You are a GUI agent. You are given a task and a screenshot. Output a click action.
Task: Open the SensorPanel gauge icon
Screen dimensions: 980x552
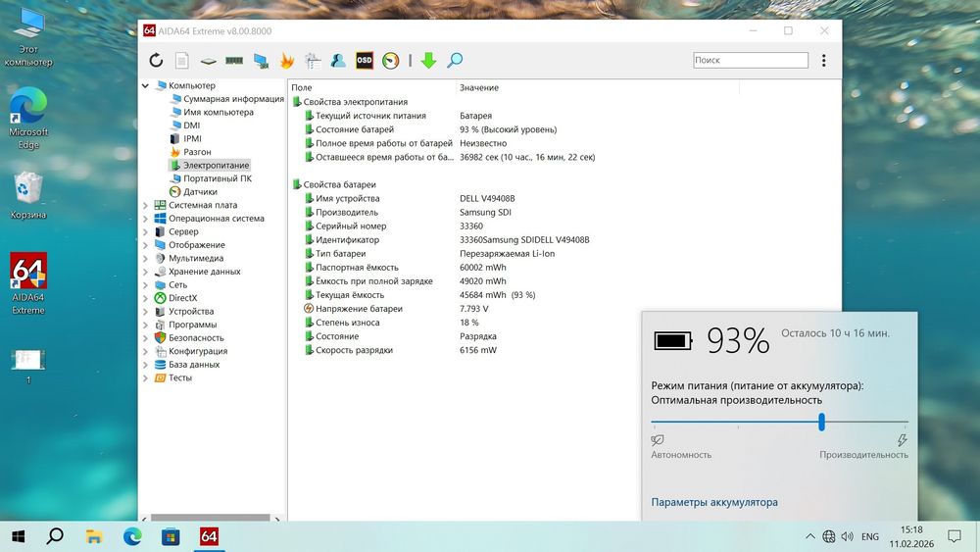(x=391, y=60)
